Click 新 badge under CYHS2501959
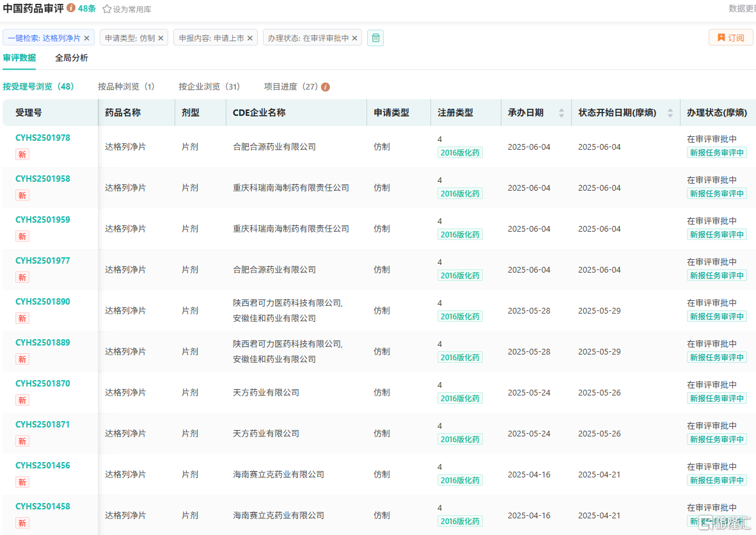Screen dimensions: 756x535 [22, 236]
